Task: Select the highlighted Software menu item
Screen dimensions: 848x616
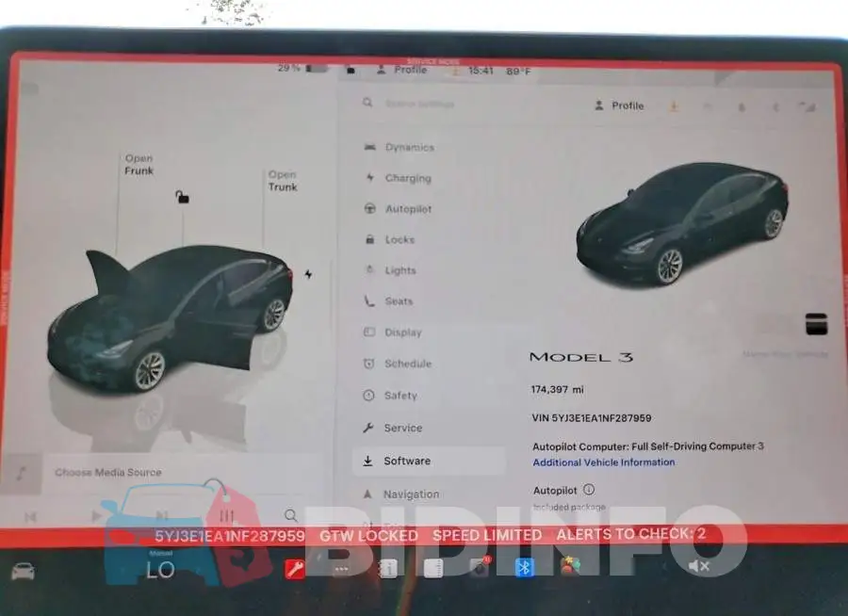Action: [429, 461]
